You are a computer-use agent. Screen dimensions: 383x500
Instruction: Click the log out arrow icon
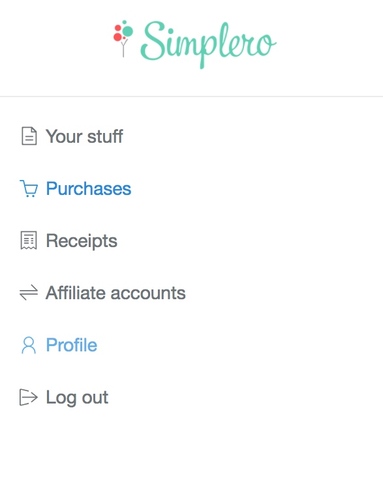click(x=28, y=397)
